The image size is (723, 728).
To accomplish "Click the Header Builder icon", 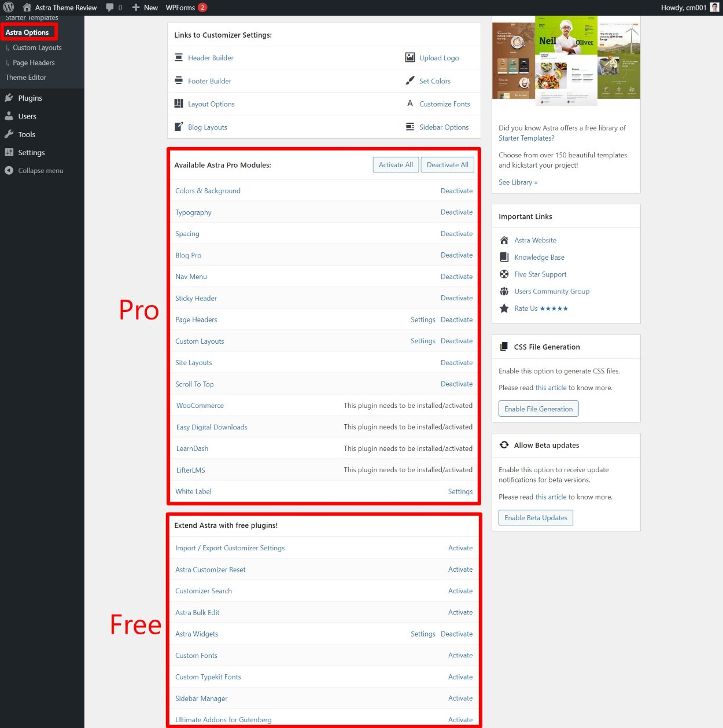I will 179,57.
